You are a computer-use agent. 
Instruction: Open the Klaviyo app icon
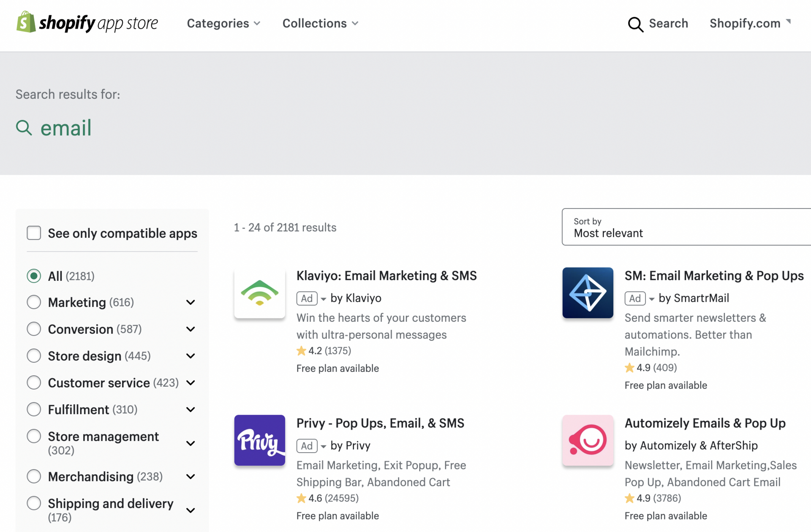[x=259, y=293]
